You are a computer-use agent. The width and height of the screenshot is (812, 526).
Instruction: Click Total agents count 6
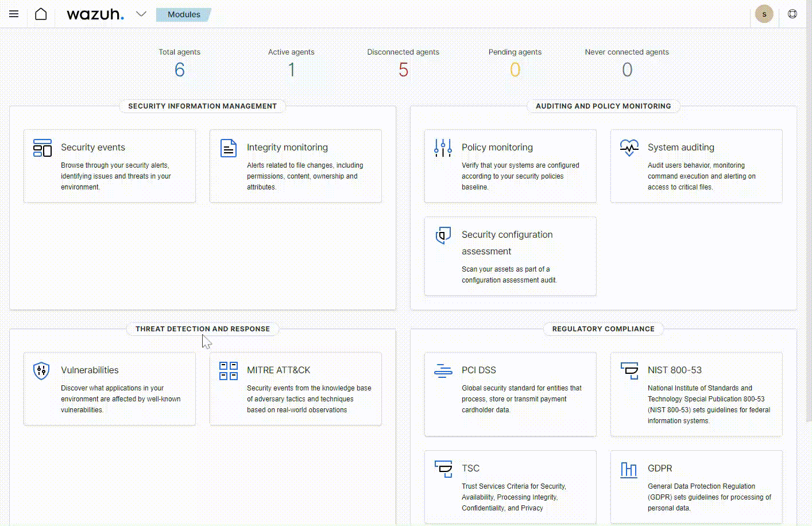click(x=180, y=69)
